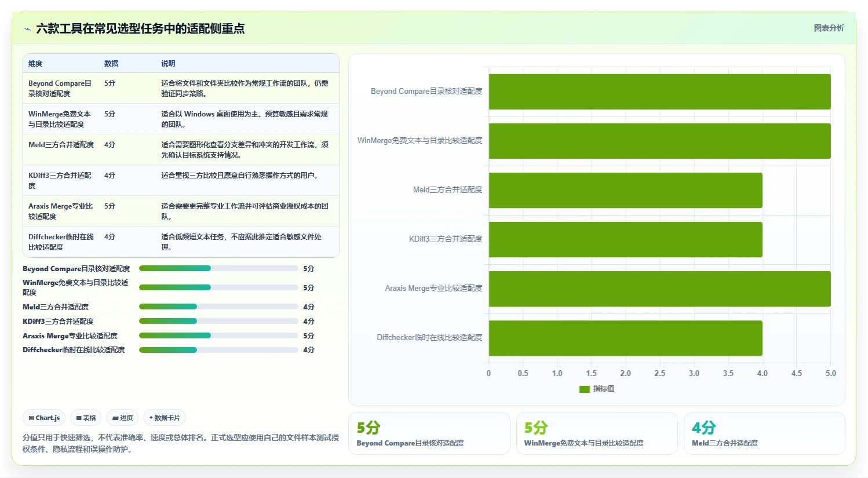The width and height of the screenshot is (868, 478).
Task: Click the 5分 score in the Araxis Merge table row
Action: tap(110, 206)
